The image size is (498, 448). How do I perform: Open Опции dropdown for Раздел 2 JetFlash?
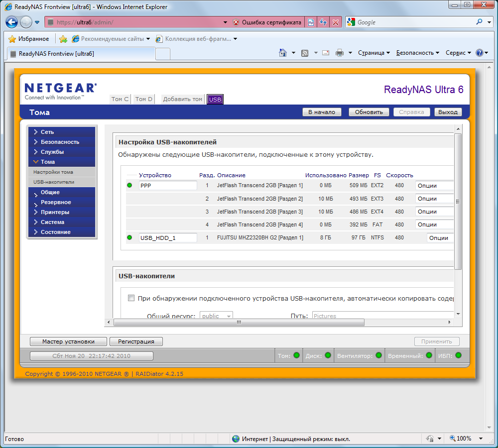434,199
